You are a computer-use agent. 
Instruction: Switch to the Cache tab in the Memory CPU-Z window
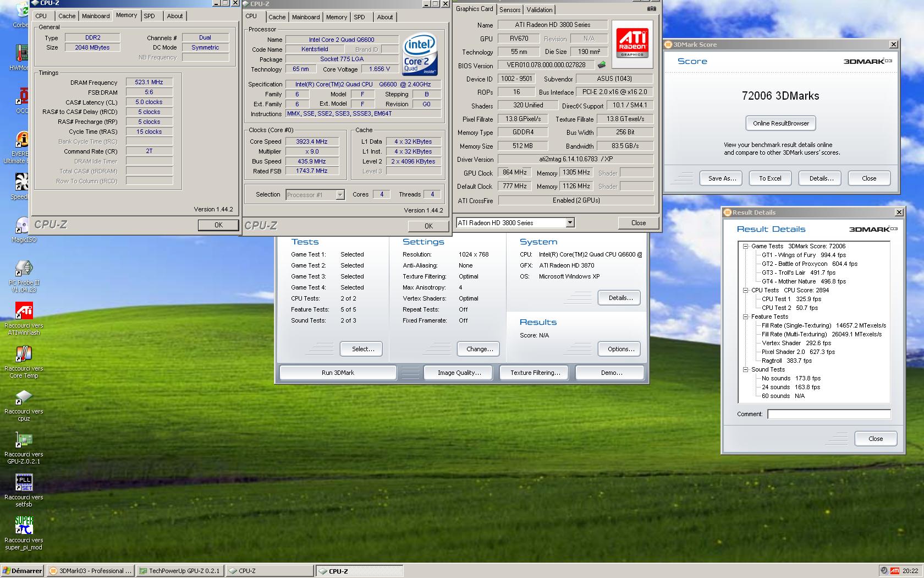[67, 16]
